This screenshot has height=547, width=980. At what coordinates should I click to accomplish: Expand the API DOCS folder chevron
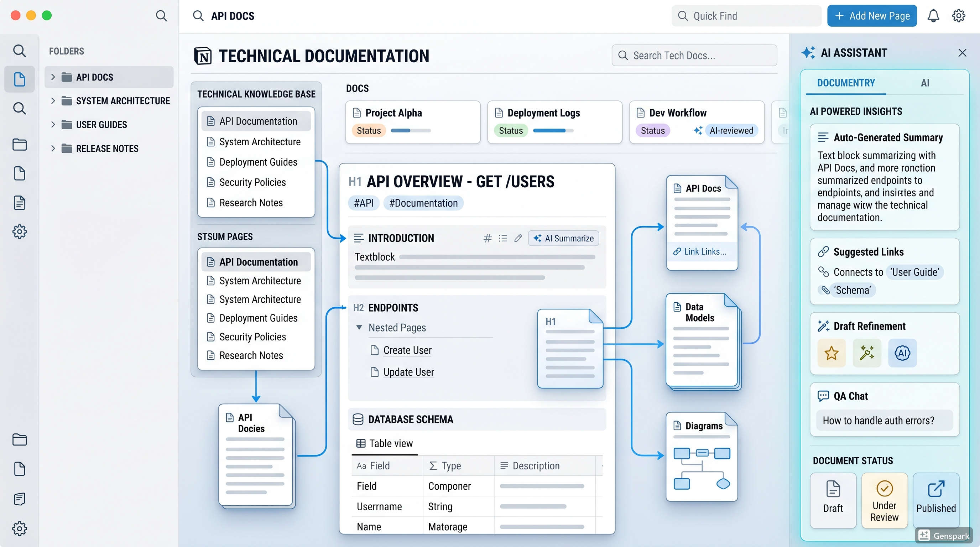(53, 77)
